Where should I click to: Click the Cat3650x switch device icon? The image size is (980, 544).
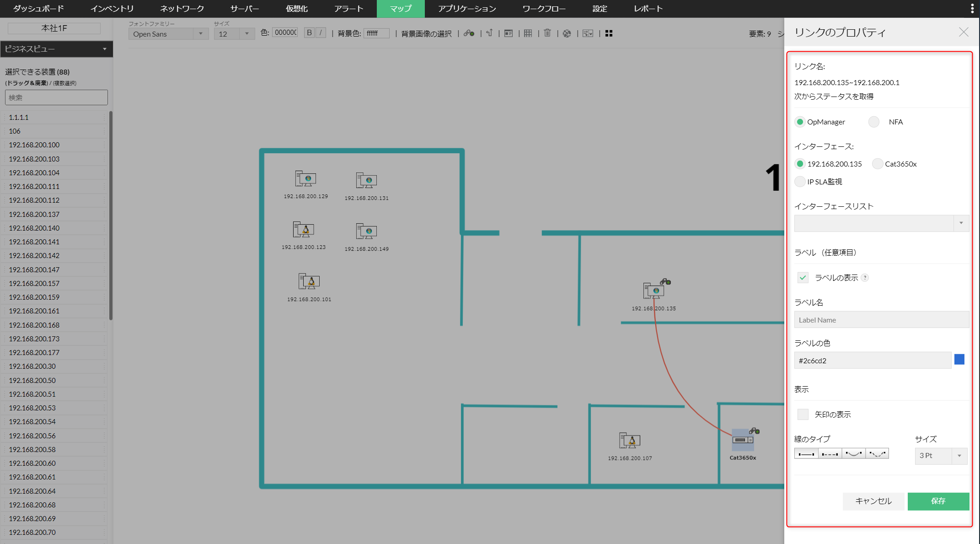click(x=743, y=440)
